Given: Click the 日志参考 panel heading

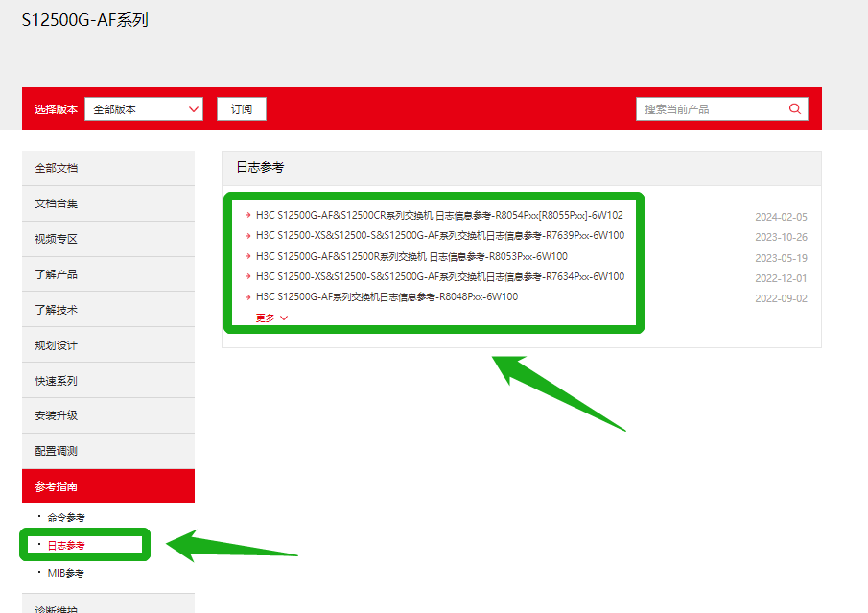Looking at the screenshot, I should 260,167.
